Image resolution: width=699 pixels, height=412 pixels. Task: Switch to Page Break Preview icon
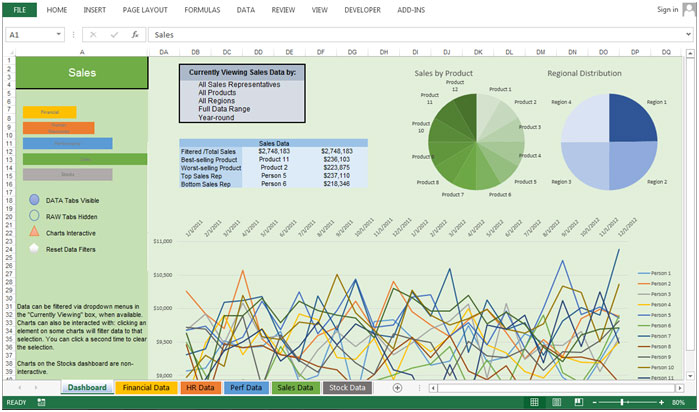579,402
